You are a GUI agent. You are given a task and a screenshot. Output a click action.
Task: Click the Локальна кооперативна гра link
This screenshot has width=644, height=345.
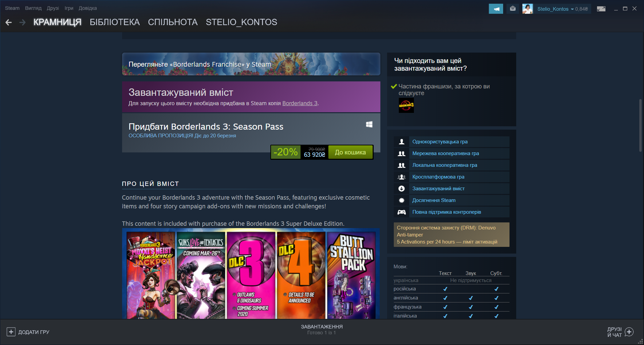[x=445, y=165]
